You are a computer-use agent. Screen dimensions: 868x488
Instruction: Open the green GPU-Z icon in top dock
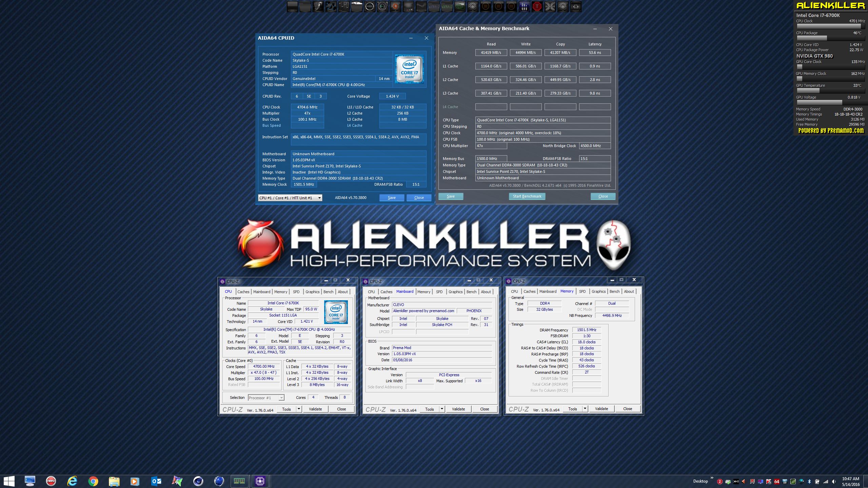coord(447,7)
